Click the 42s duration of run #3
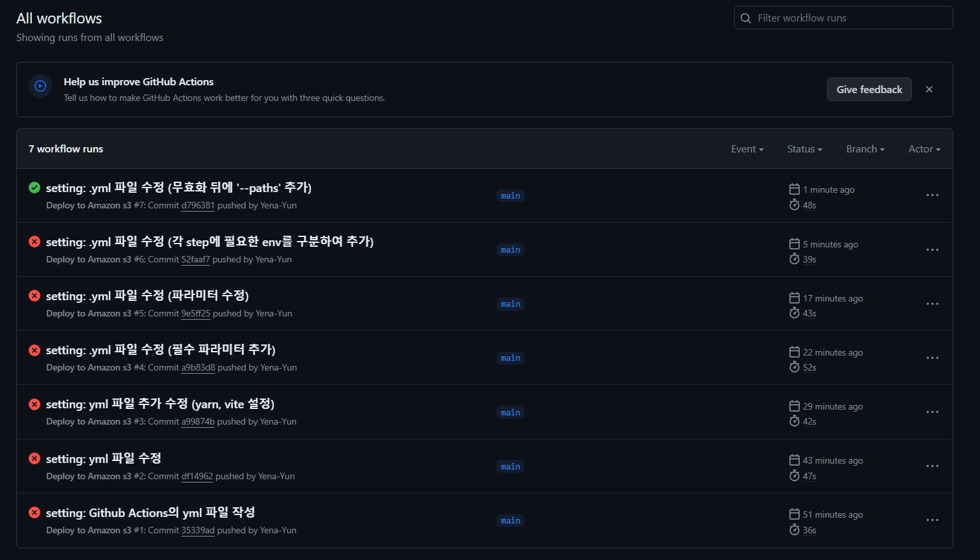The width and height of the screenshot is (980, 560). pyautogui.click(x=810, y=421)
